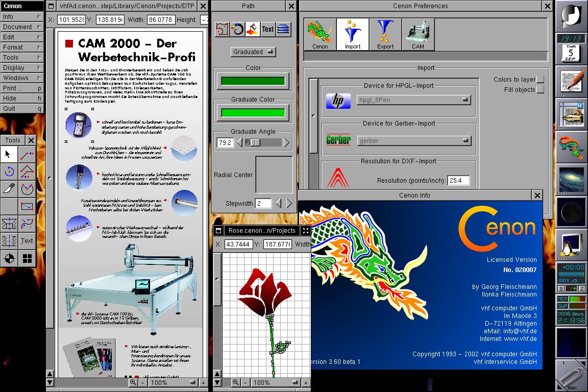The image size is (588, 392).
Task: Open the CAM preferences tab
Action: tap(418, 35)
